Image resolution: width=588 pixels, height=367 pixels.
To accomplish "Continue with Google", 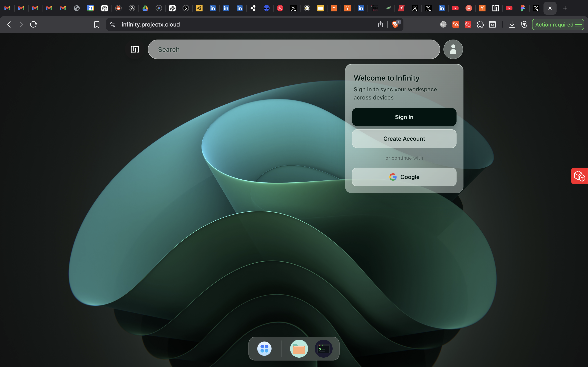I will 404,177.
